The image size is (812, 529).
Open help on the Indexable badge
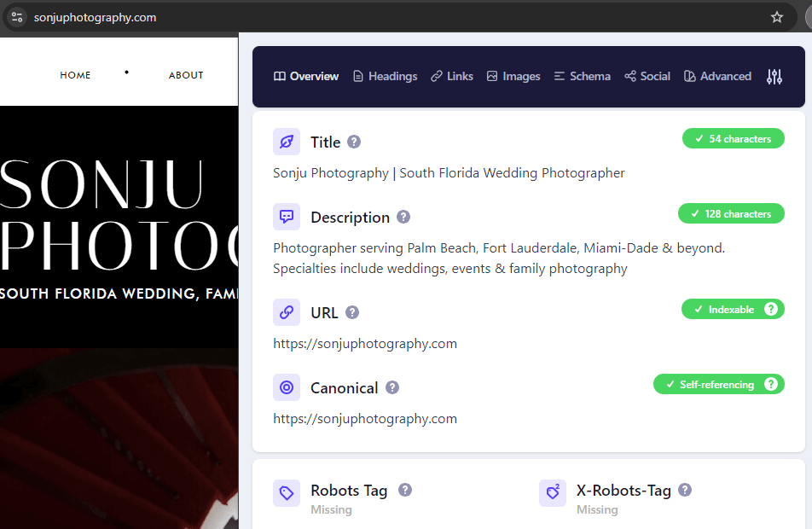pyautogui.click(x=773, y=309)
